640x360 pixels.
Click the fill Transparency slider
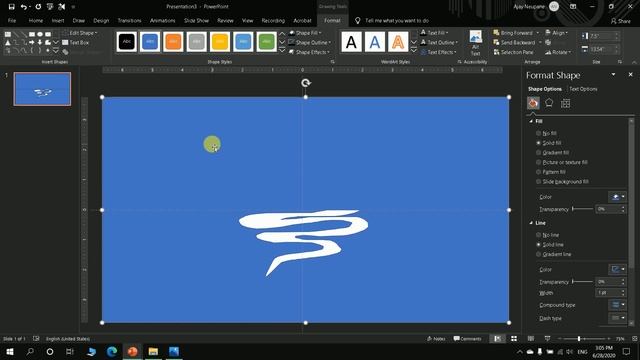click(582, 209)
